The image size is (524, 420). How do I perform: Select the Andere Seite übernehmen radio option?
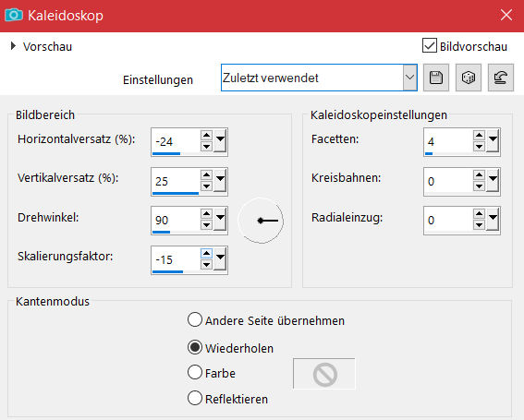point(194,319)
